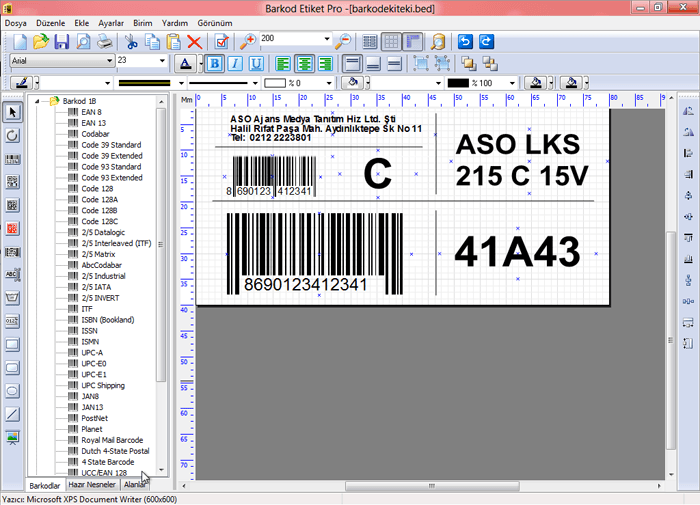Image resolution: width=700 pixels, height=505 pixels.
Task: Select the insert picture tool
Action: [x=12, y=438]
